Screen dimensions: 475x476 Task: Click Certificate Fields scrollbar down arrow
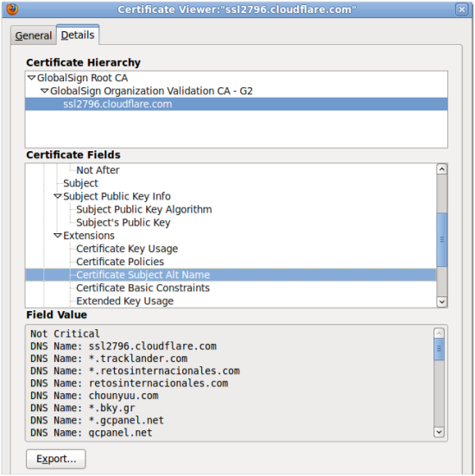pyautogui.click(x=442, y=301)
